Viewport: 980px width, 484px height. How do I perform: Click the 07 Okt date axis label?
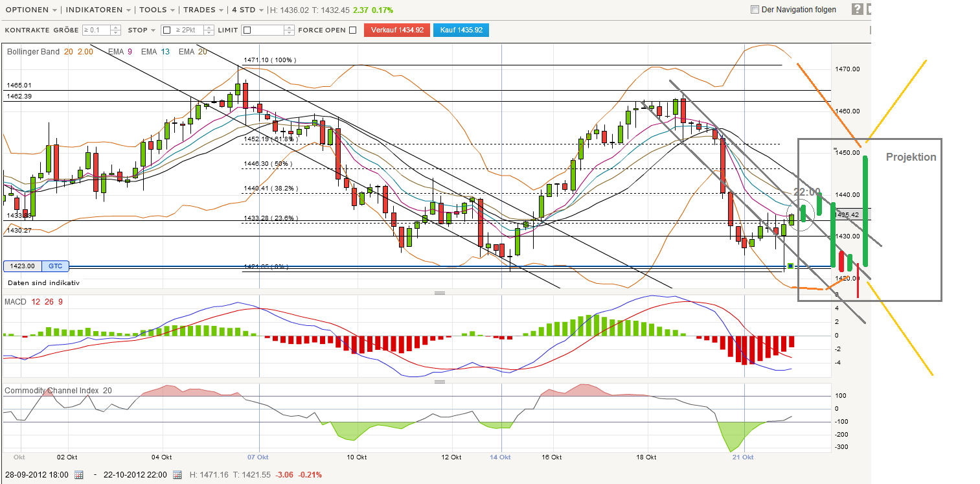[x=258, y=457]
